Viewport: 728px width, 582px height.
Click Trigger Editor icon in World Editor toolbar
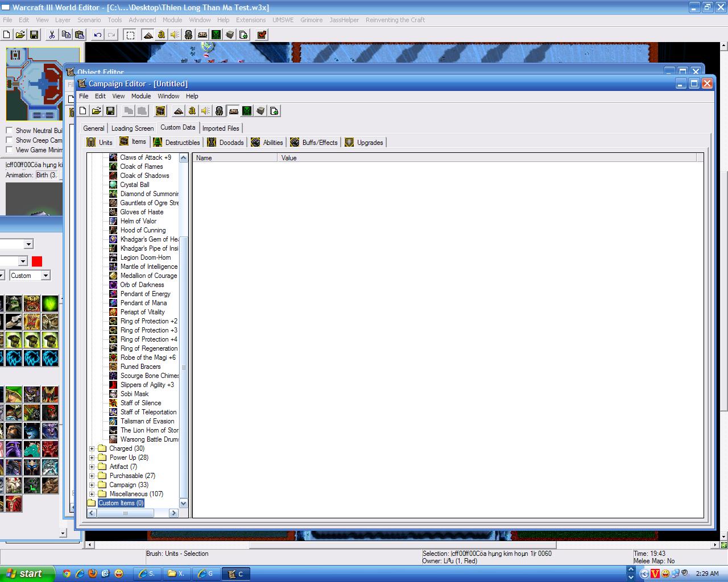162,35
